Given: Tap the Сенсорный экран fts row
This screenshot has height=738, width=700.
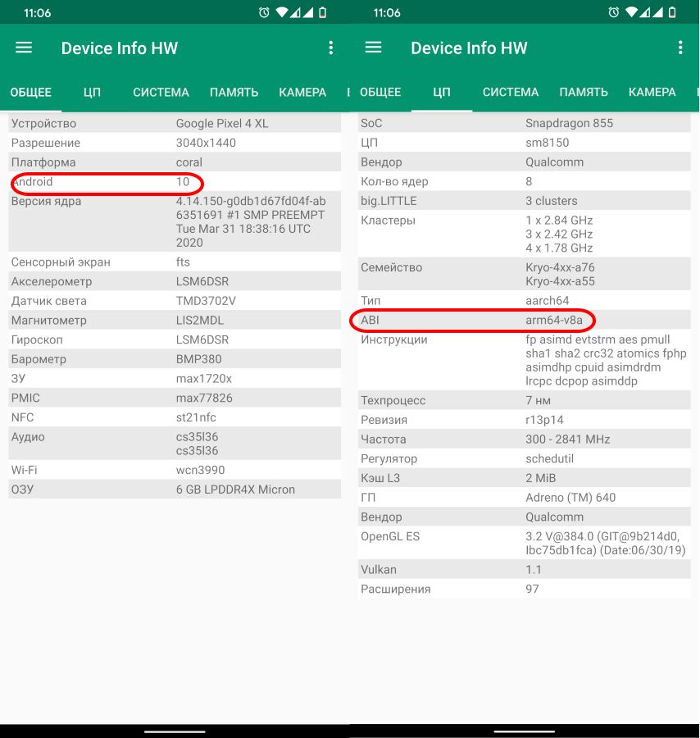Looking at the screenshot, I should [175, 262].
